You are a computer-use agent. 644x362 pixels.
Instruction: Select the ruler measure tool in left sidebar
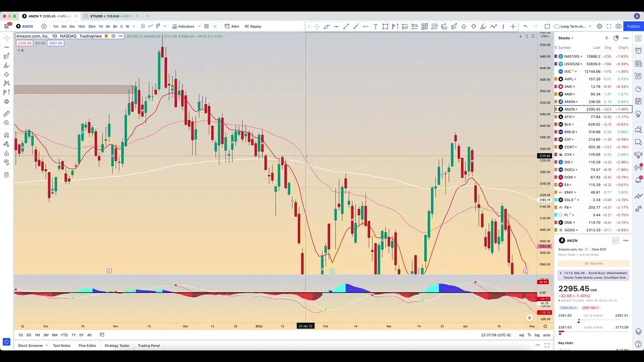[x=7, y=114]
